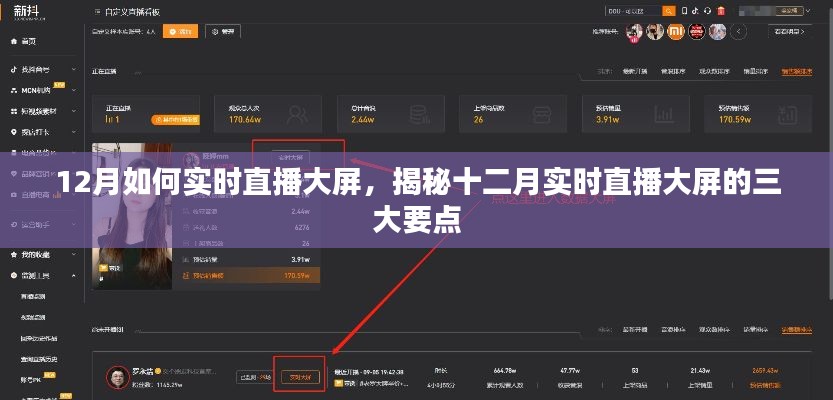Viewport: 833px width, 400px height.
Task: Click the Xiaomi orange MI account avatar
Action: (676, 32)
